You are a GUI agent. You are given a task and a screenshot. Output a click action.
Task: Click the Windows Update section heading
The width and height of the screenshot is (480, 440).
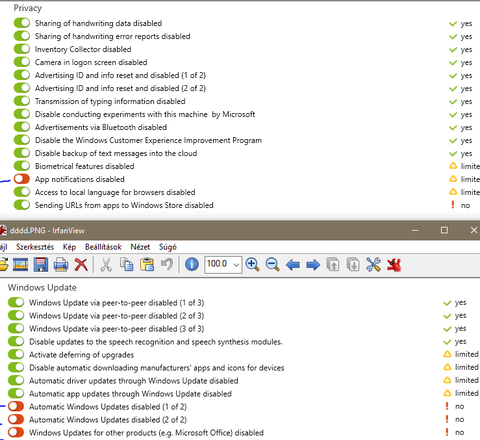click(x=42, y=287)
